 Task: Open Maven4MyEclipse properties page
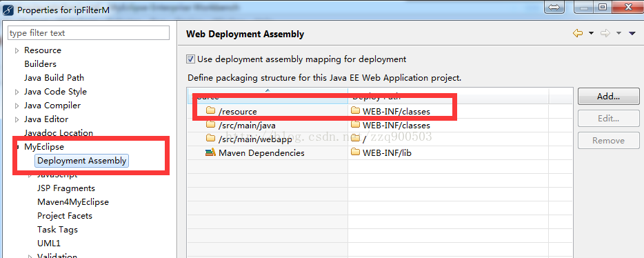tap(73, 202)
